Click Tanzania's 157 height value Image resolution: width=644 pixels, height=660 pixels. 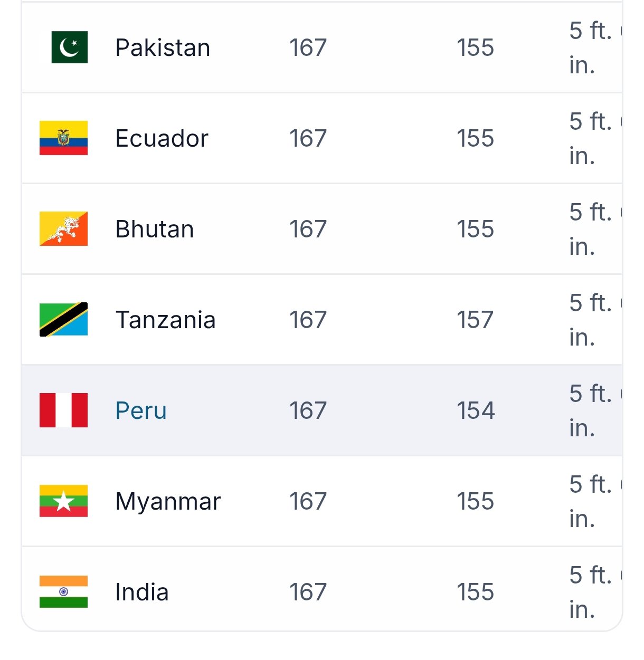tap(475, 320)
